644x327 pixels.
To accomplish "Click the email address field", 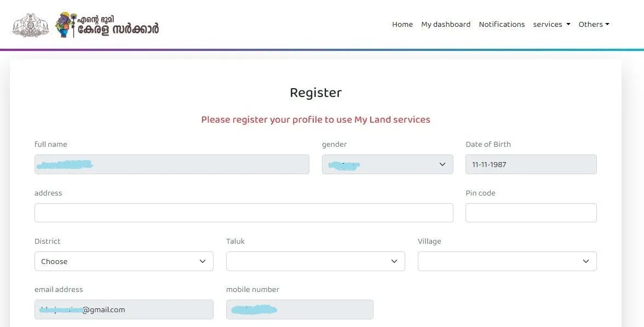I will pyautogui.click(x=124, y=309).
